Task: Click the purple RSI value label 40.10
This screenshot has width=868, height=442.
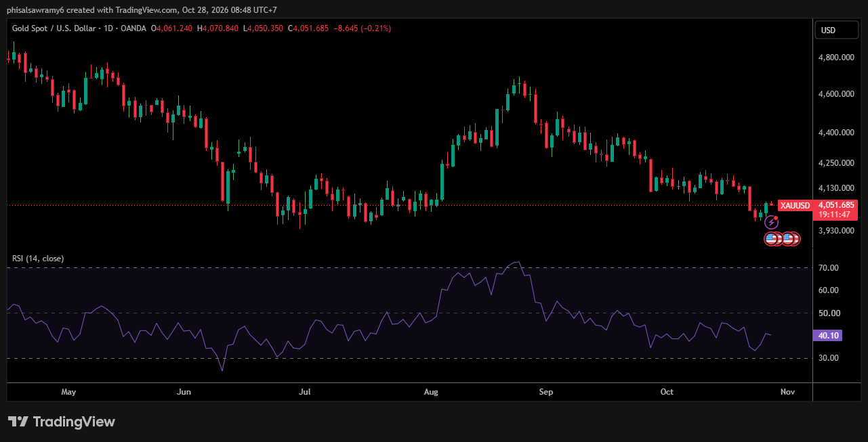Action: click(829, 335)
